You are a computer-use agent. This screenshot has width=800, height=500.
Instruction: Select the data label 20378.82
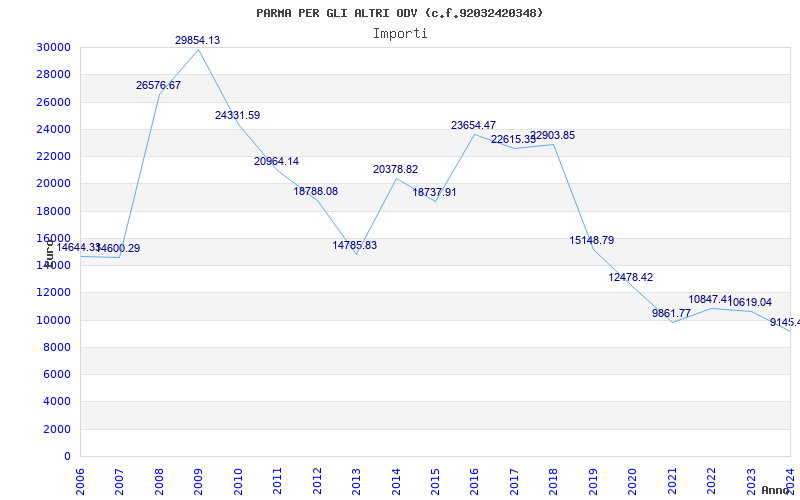pyautogui.click(x=395, y=169)
